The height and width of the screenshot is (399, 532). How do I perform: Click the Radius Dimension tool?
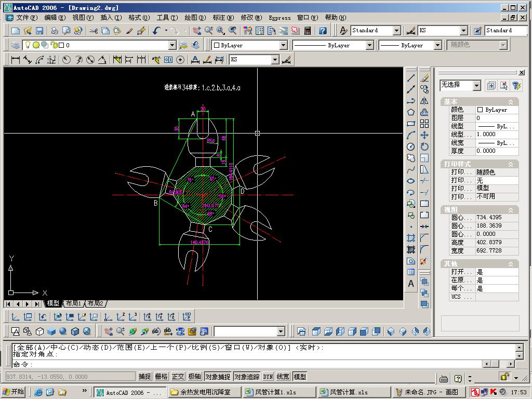click(66, 60)
